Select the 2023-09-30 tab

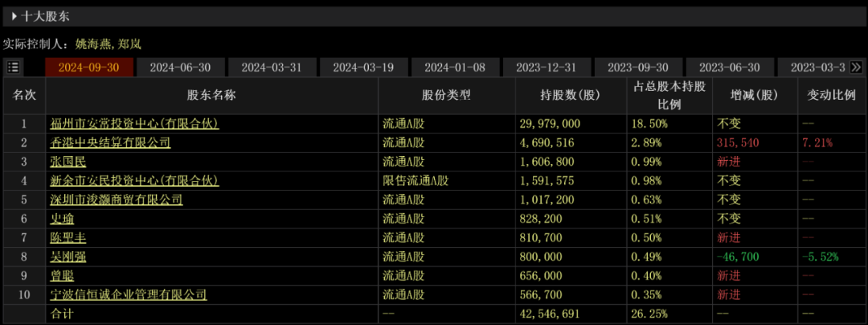637,68
